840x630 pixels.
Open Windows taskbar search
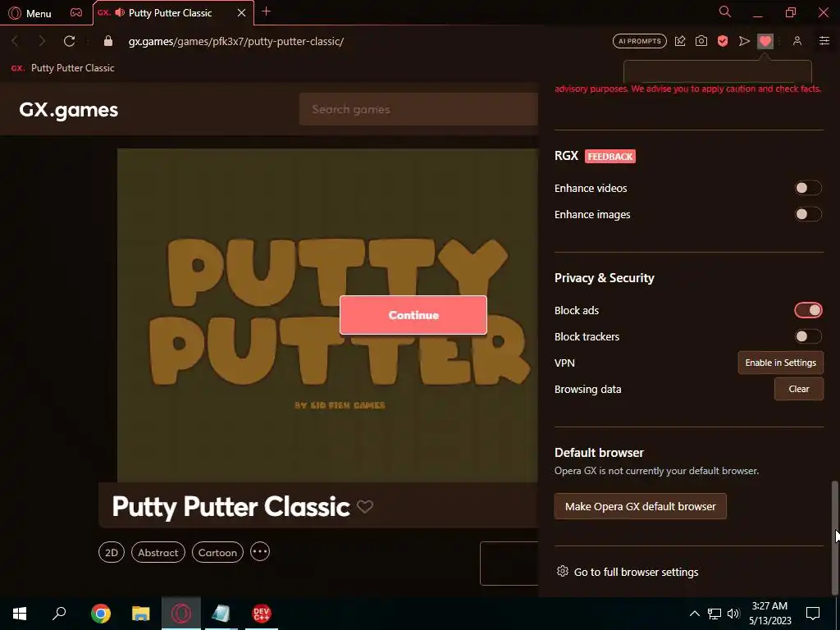[x=59, y=614]
